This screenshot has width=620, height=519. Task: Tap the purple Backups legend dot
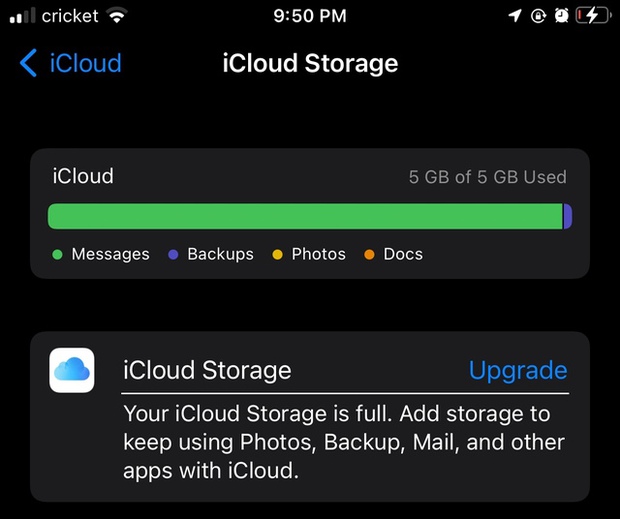173,255
